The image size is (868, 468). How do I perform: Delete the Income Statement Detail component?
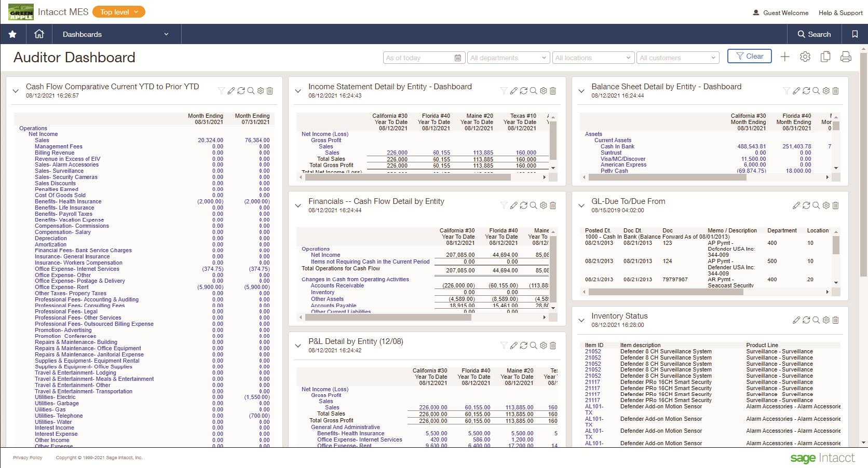coord(553,91)
